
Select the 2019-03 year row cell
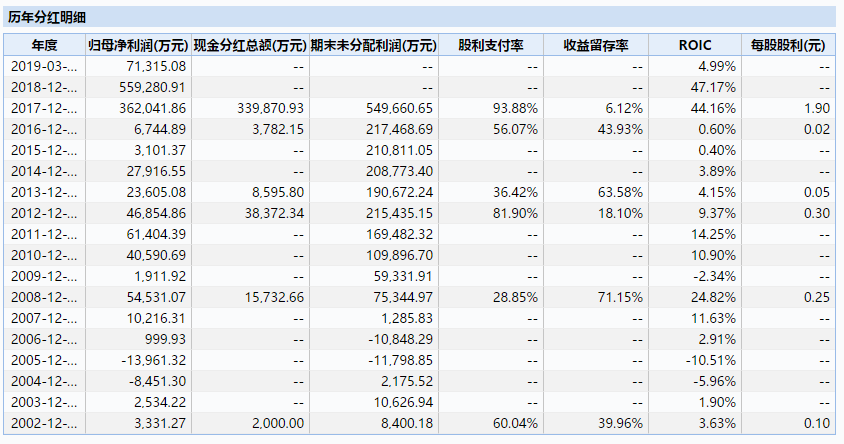click(44, 66)
